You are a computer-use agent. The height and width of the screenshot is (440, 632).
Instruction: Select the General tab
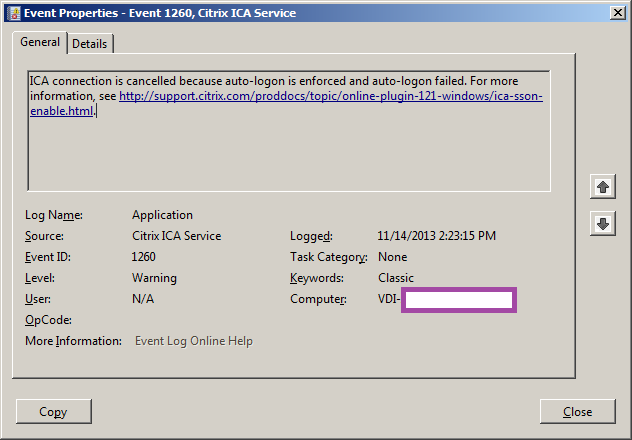click(40, 43)
